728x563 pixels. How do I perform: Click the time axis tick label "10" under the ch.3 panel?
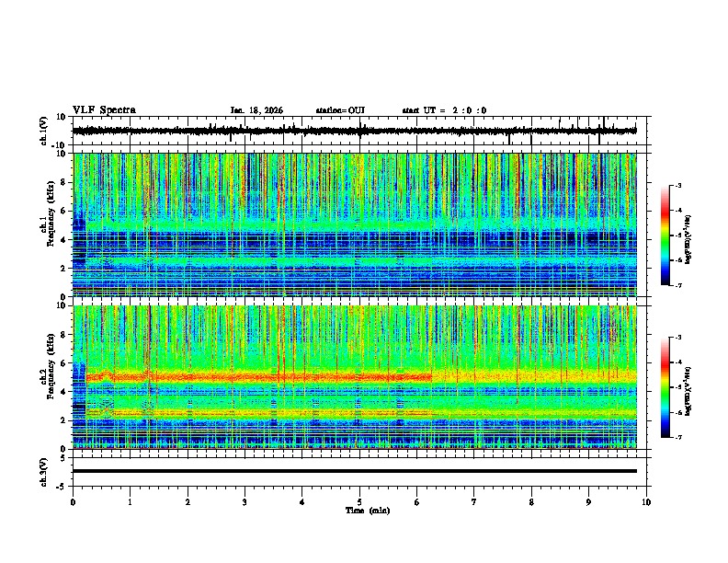[x=646, y=502]
